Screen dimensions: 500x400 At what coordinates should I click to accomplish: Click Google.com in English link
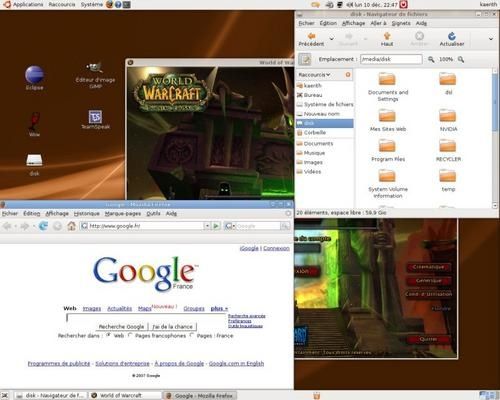(236, 363)
